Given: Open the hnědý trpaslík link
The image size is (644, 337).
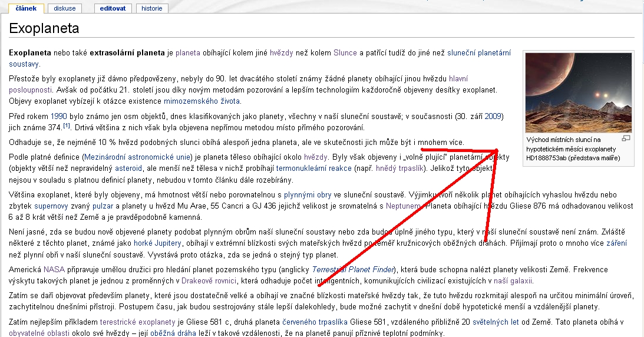Looking at the screenshot, I should click(399, 168).
